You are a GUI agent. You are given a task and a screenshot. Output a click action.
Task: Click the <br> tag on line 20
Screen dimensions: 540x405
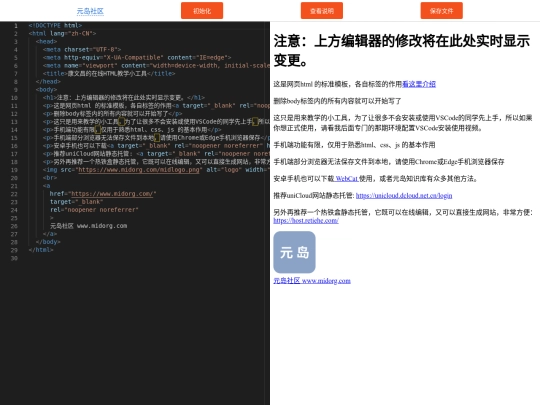coord(50,178)
